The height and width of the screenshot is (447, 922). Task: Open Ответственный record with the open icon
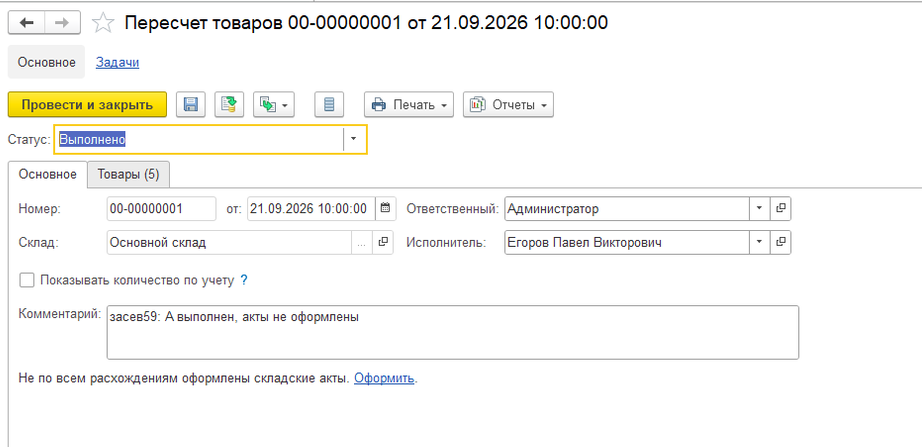[780, 208]
